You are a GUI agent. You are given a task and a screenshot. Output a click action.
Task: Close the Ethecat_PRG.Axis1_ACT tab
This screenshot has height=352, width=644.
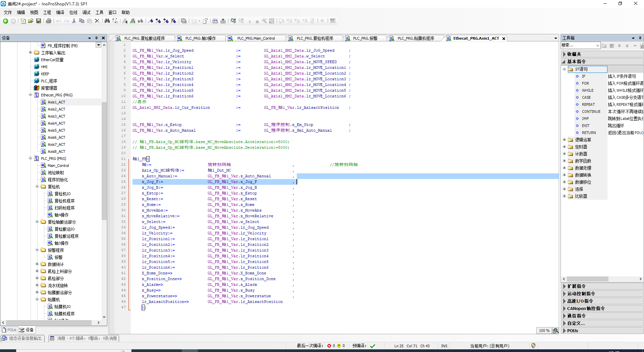coord(503,39)
